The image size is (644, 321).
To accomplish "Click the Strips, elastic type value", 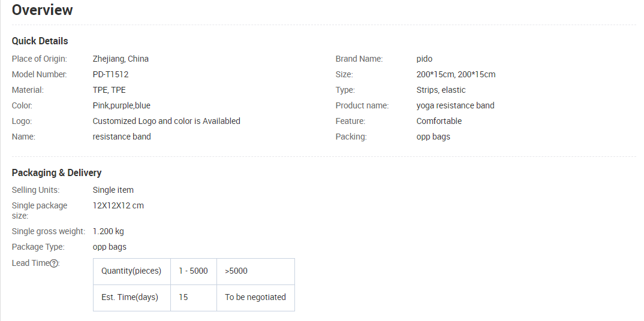I will click(x=441, y=90).
